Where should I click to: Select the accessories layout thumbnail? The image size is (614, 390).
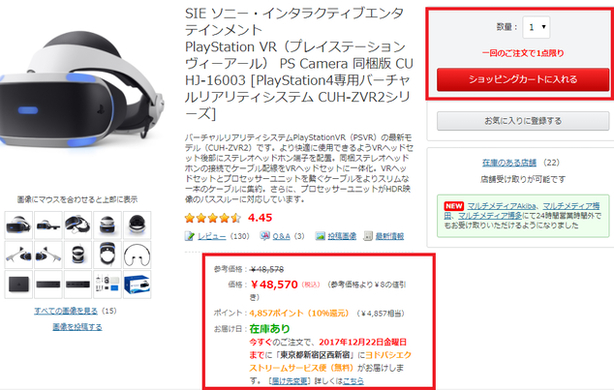(x=107, y=284)
